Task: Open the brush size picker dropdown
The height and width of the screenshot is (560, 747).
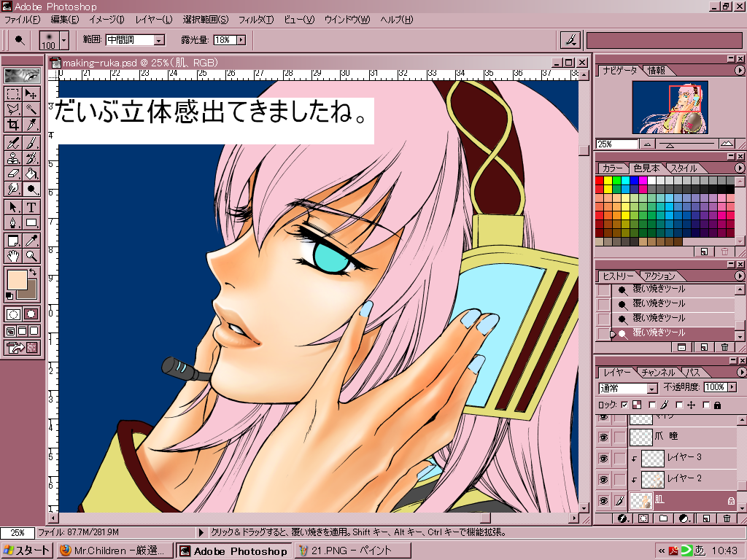Action: [64, 40]
